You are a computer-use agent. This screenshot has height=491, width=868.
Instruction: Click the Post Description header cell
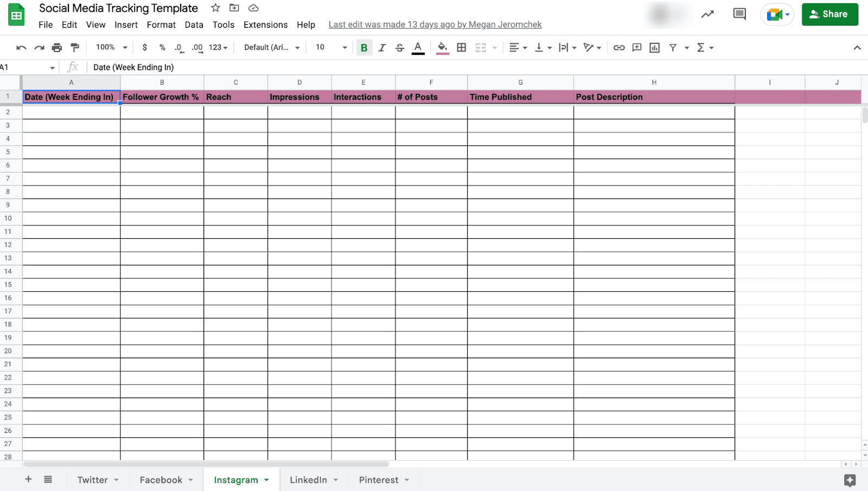pyautogui.click(x=654, y=97)
